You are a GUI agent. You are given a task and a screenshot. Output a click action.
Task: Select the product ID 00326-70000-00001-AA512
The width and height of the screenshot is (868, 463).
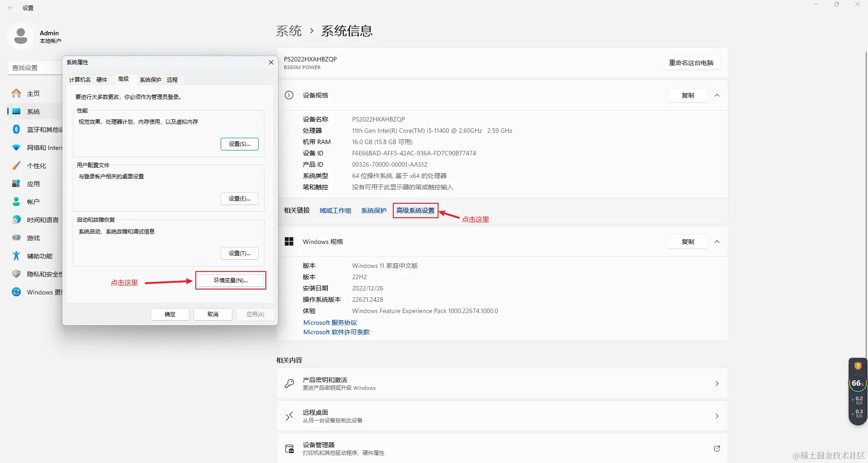[x=390, y=164]
